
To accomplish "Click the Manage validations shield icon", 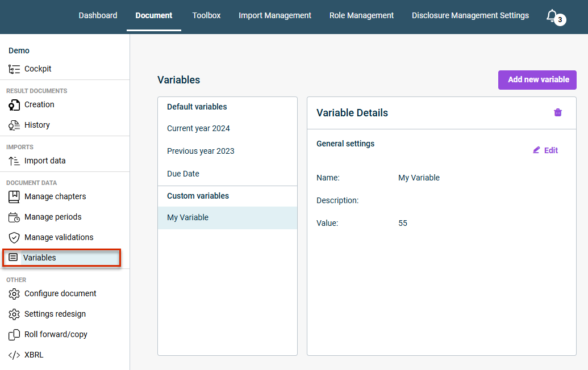I will (x=14, y=237).
